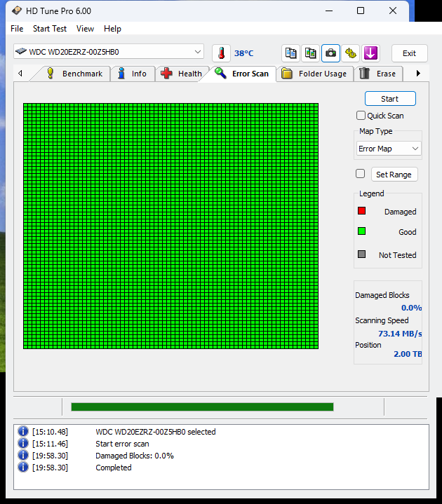Image resolution: width=442 pixels, height=504 pixels.
Task: Click the thermometer temperature icon
Action: (221, 53)
